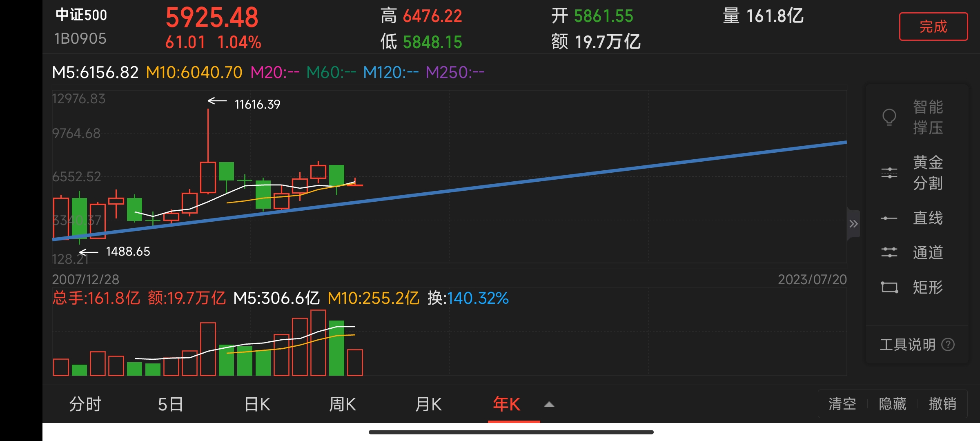
Task: Open the 周K weekly chart tab
Action: tap(343, 404)
